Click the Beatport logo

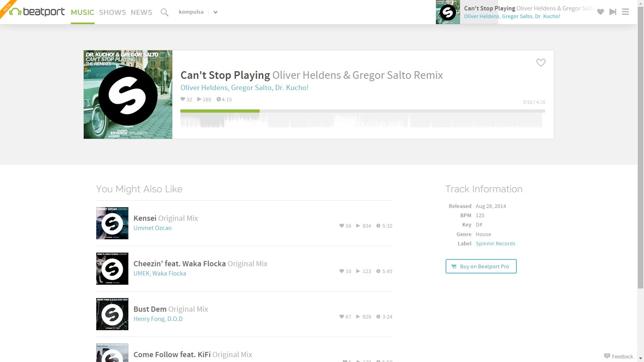[37, 12]
